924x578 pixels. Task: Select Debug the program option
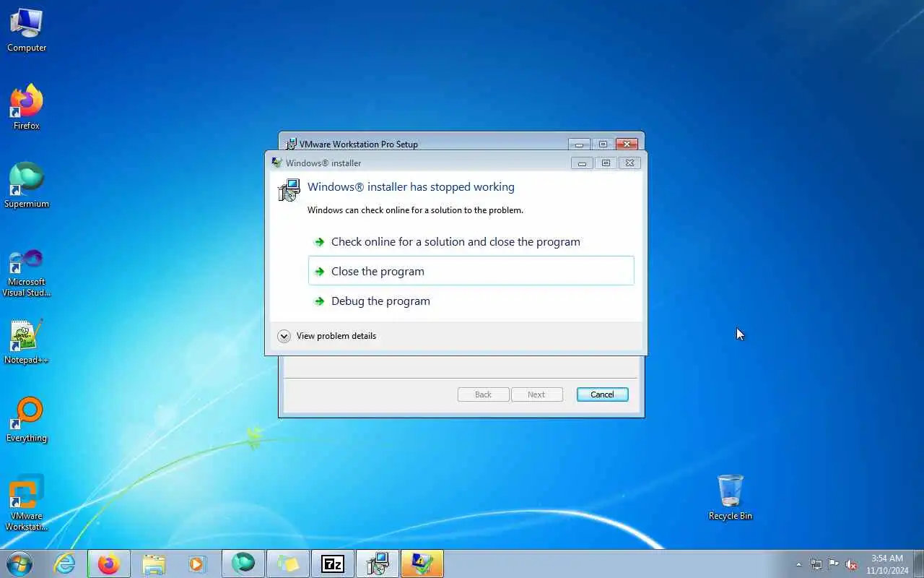pos(471,301)
